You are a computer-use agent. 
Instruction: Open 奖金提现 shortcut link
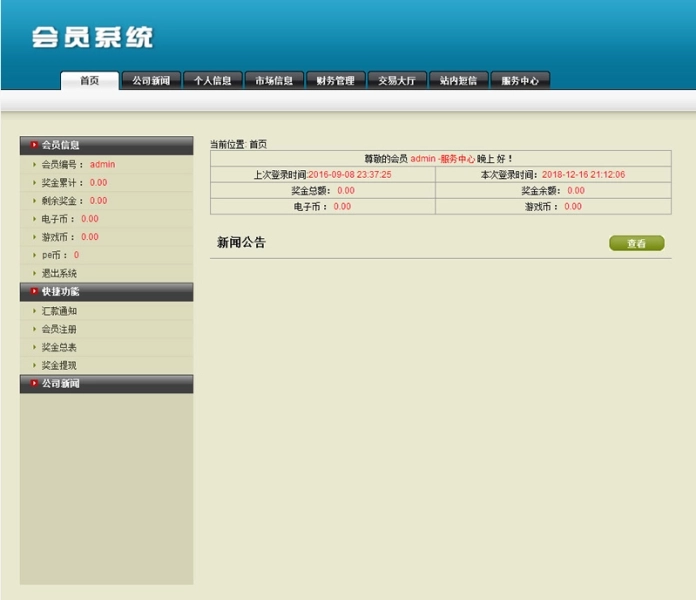coord(59,366)
